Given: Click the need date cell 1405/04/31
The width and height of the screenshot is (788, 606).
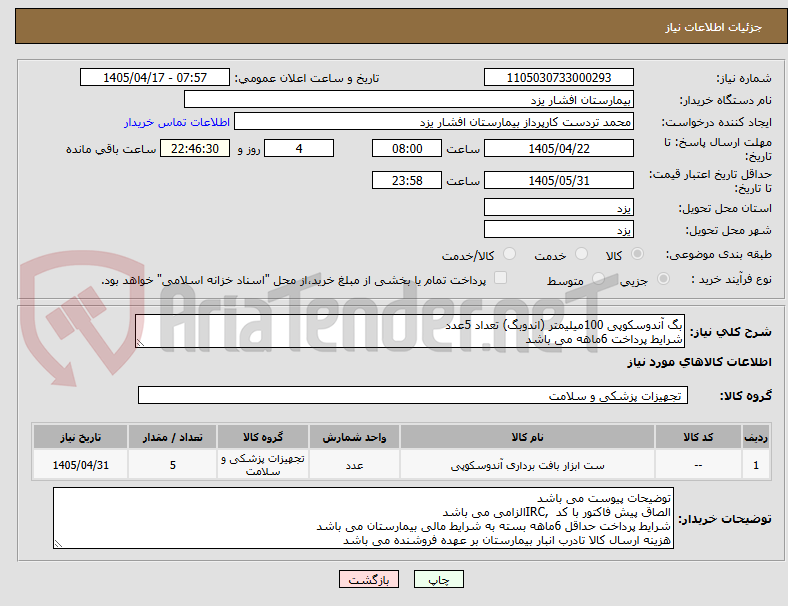Looking at the screenshot, I should click(80, 465).
